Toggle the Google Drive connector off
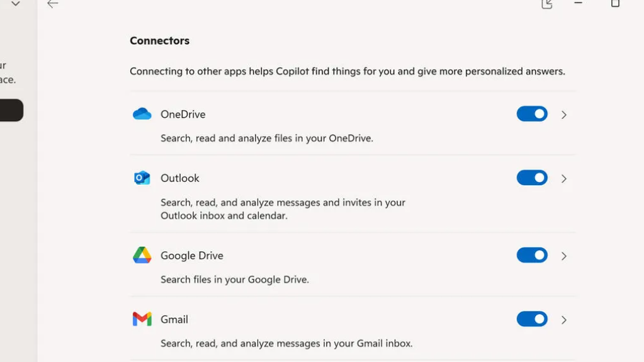Viewport: 644px width, 362px height. click(x=532, y=256)
